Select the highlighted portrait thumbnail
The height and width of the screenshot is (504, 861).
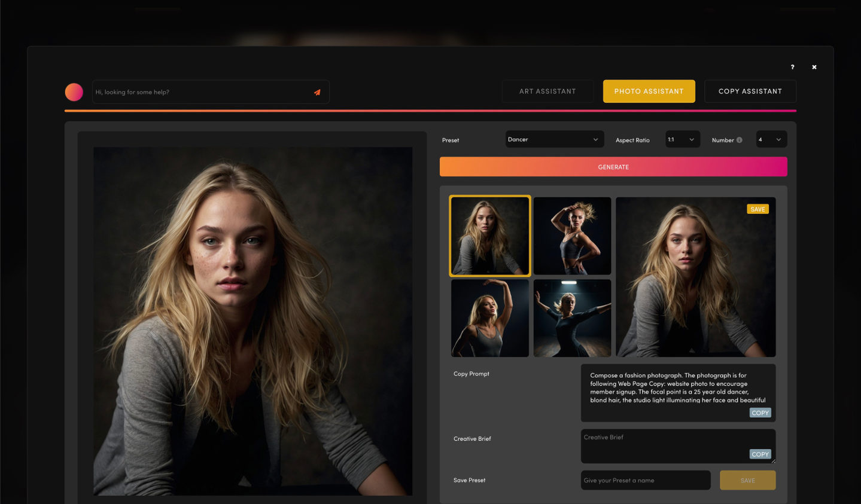(489, 236)
